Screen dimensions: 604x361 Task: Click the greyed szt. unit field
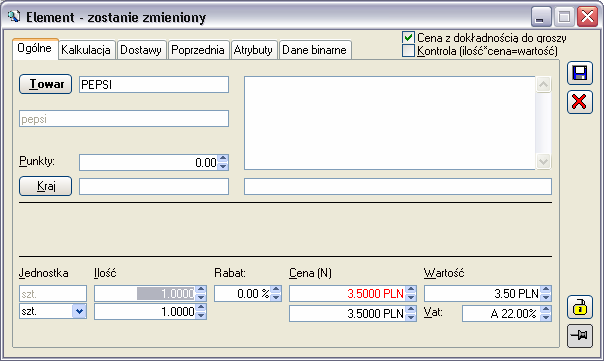pos(53,294)
